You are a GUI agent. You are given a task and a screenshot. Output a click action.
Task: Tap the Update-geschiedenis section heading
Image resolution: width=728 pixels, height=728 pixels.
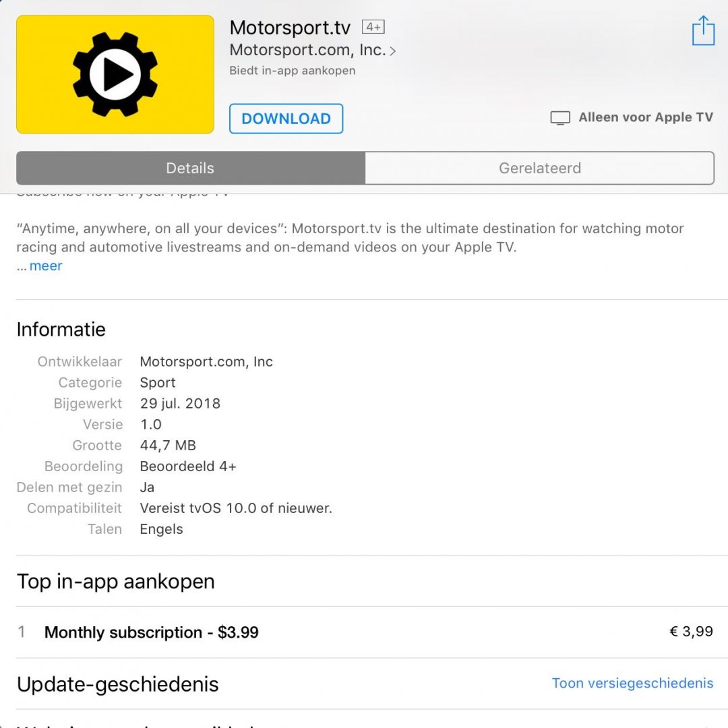pyautogui.click(x=117, y=684)
